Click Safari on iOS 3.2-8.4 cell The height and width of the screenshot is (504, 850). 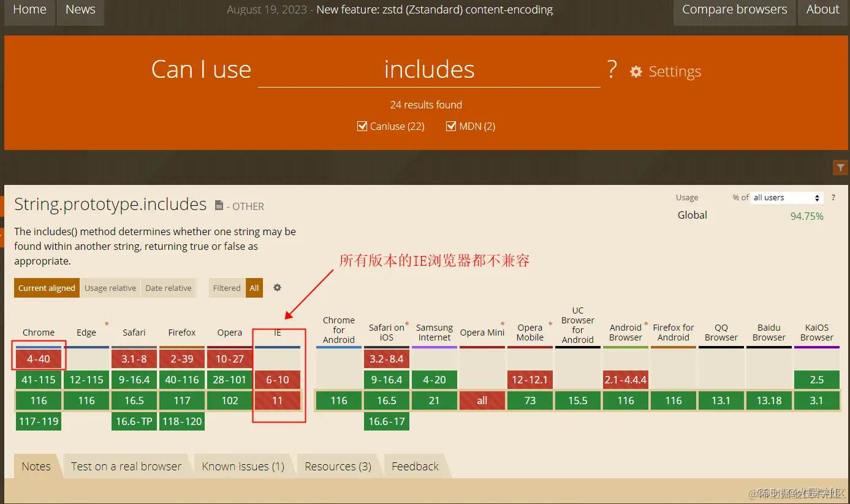[x=387, y=359]
